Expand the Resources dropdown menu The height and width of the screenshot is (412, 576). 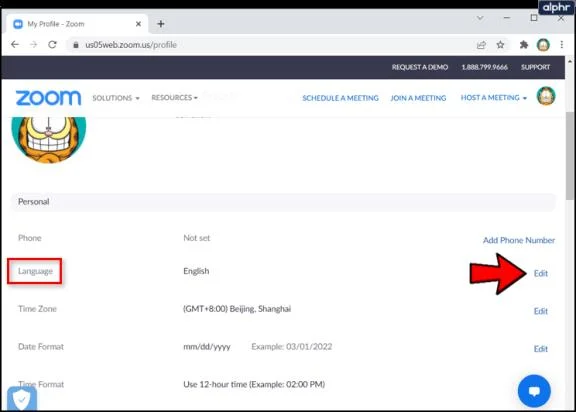point(174,98)
